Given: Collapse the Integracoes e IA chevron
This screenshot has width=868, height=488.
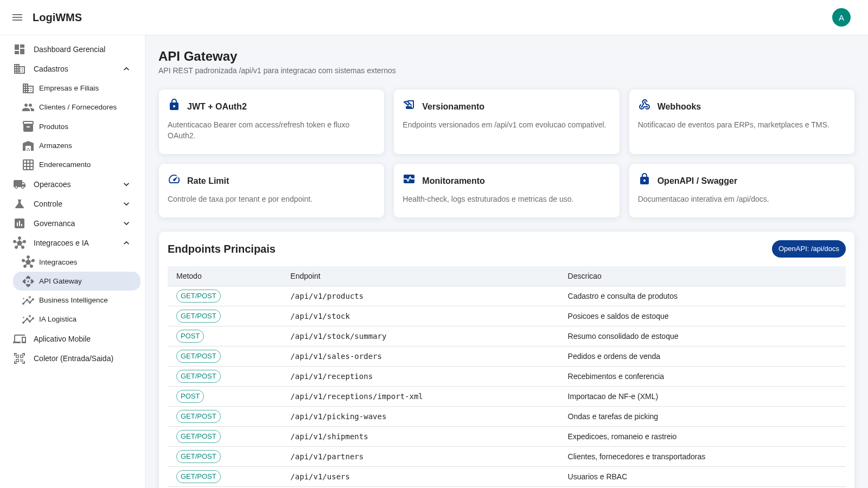Looking at the screenshot, I should click(x=126, y=243).
